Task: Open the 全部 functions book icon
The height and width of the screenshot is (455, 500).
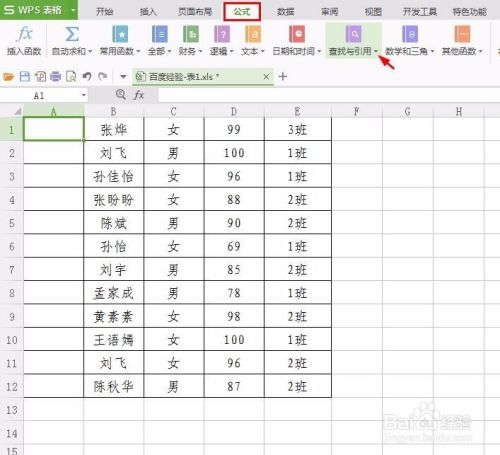Action: click(x=160, y=34)
